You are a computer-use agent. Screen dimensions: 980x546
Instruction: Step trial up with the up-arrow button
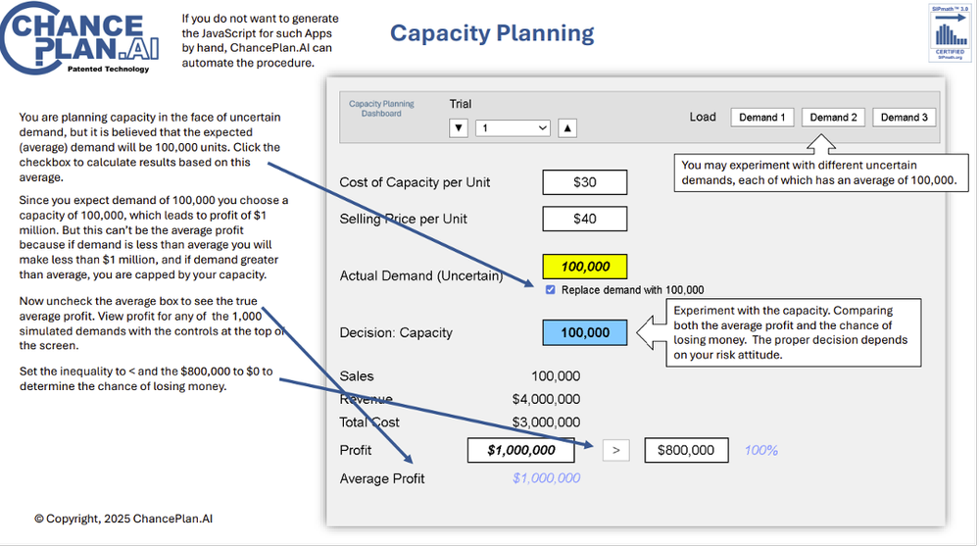566,128
